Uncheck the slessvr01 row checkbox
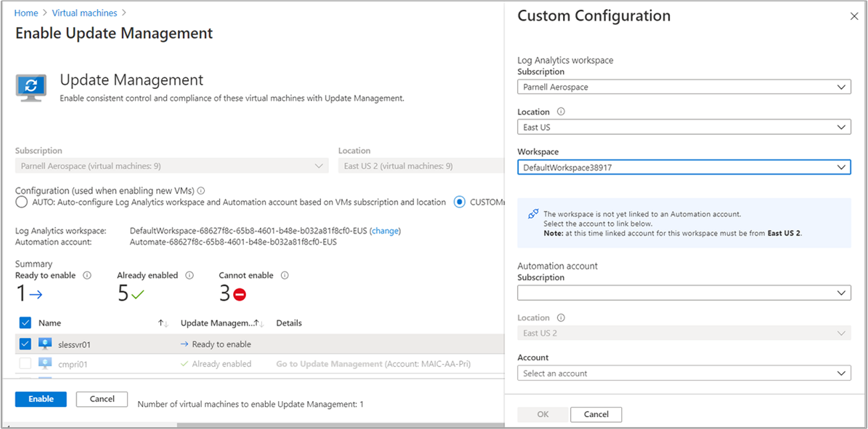 click(x=25, y=343)
